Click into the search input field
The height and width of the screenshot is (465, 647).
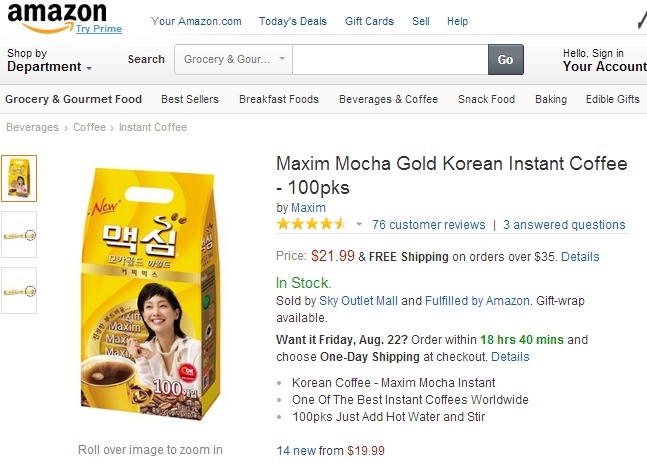390,59
